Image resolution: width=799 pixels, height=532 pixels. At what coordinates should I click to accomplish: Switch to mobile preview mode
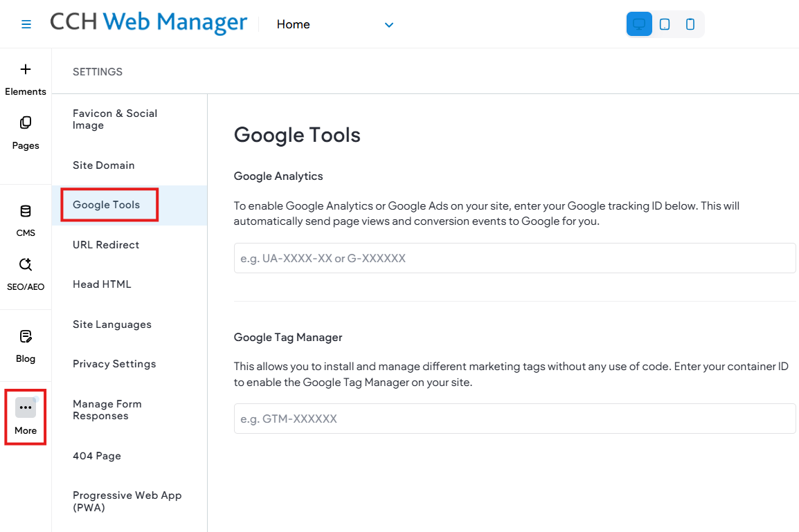(690, 24)
